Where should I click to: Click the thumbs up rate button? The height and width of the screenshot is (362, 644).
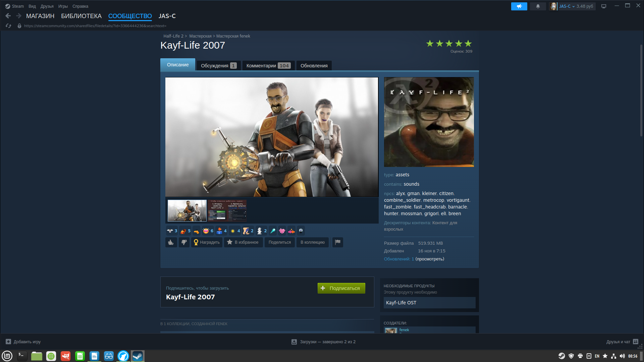tap(171, 242)
